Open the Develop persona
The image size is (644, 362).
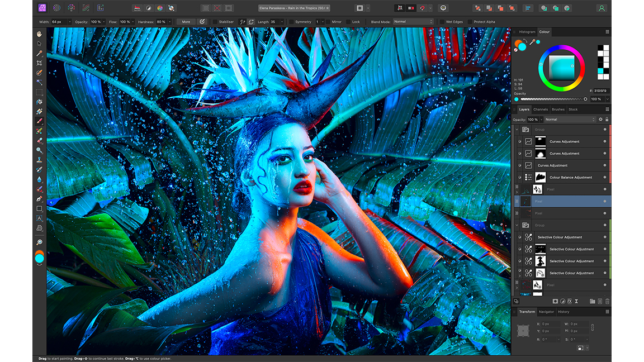click(x=71, y=8)
